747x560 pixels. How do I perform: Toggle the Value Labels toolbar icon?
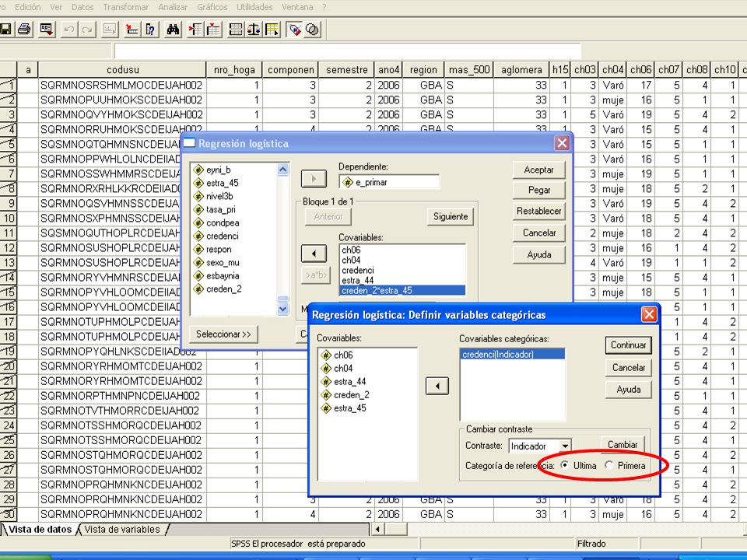[x=294, y=30]
